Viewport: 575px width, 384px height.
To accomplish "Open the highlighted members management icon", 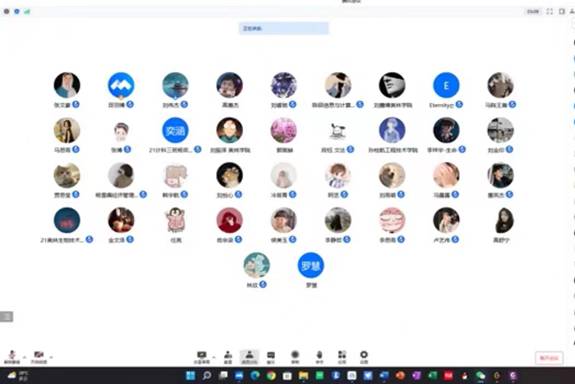I will coord(249,357).
